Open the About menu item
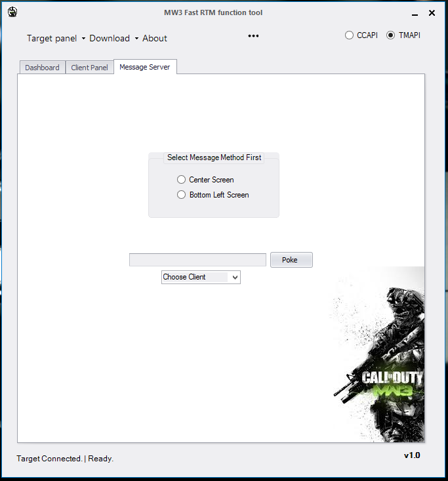The image size is (448, 481). click(155, 38)
